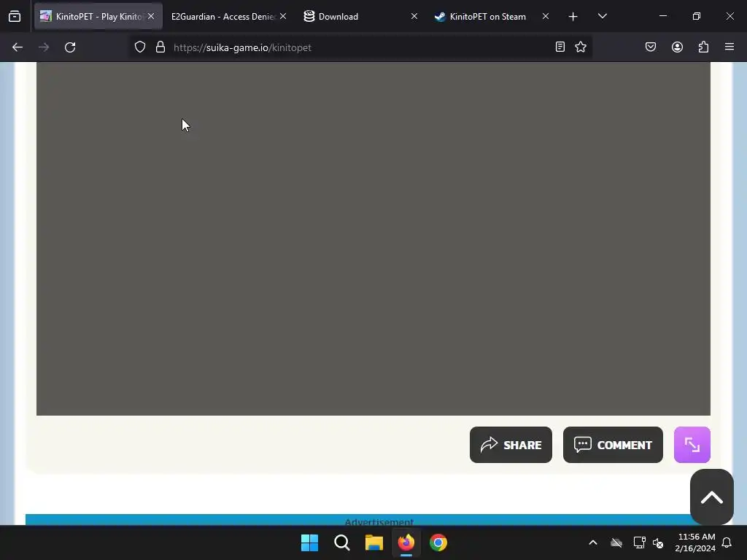Expand the list all tabs dropdown
This screenshot has width=747, height=560.
603,16
